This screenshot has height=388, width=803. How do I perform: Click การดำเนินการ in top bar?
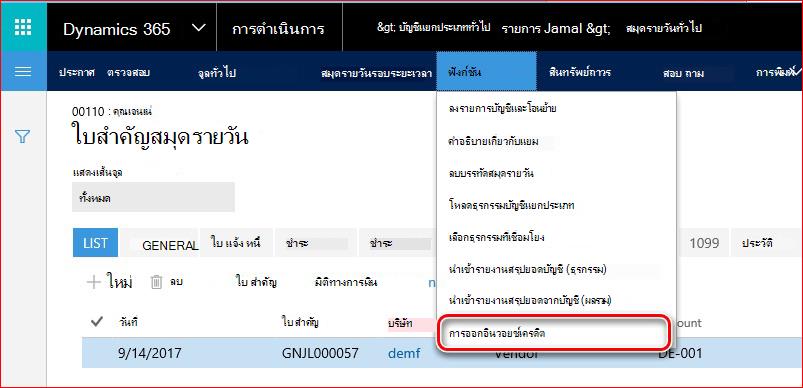(x=278, y=29)
